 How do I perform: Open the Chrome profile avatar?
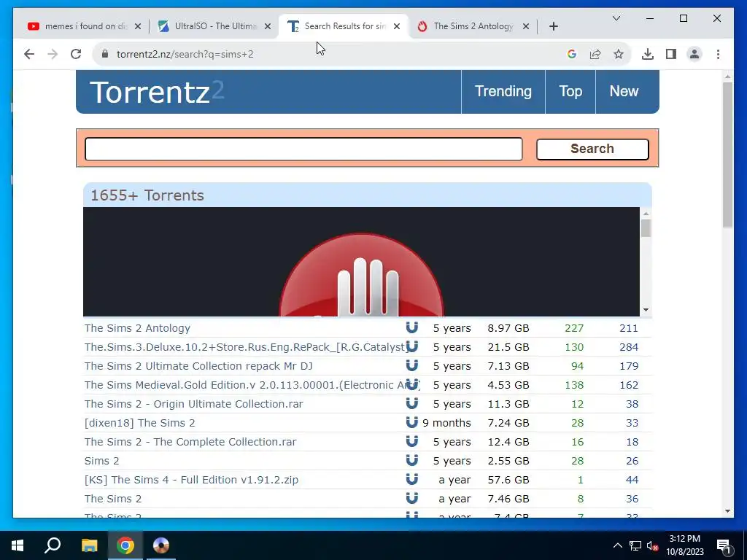pos(694,54)
